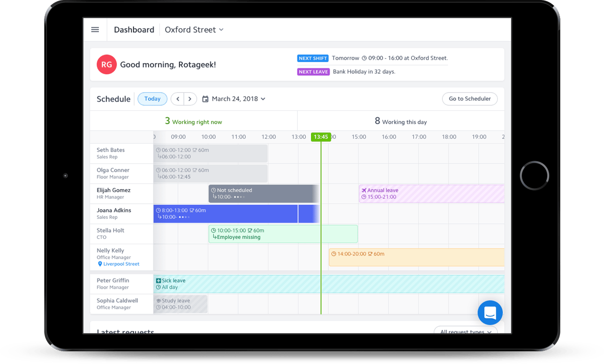Click the Liverpool Street location pin

click(x=100, y=264)
